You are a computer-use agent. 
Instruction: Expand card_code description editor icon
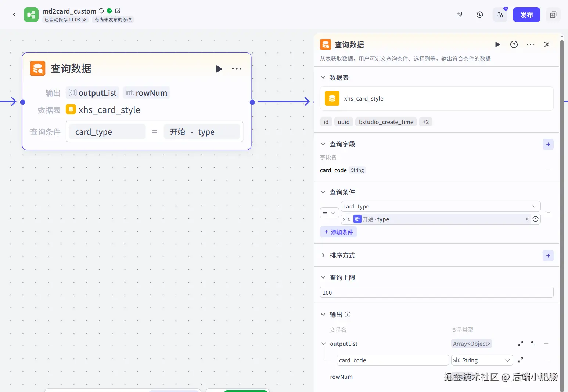tap(520, 360)
